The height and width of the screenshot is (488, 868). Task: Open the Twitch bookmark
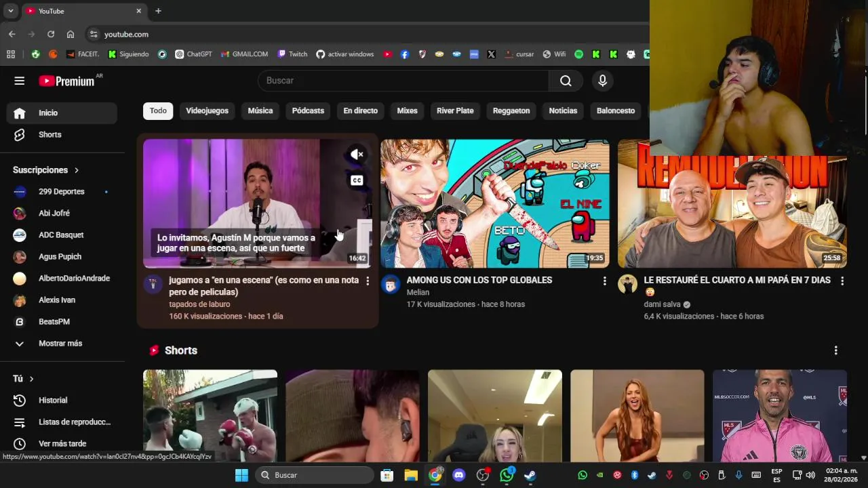[x=292, y=54]
